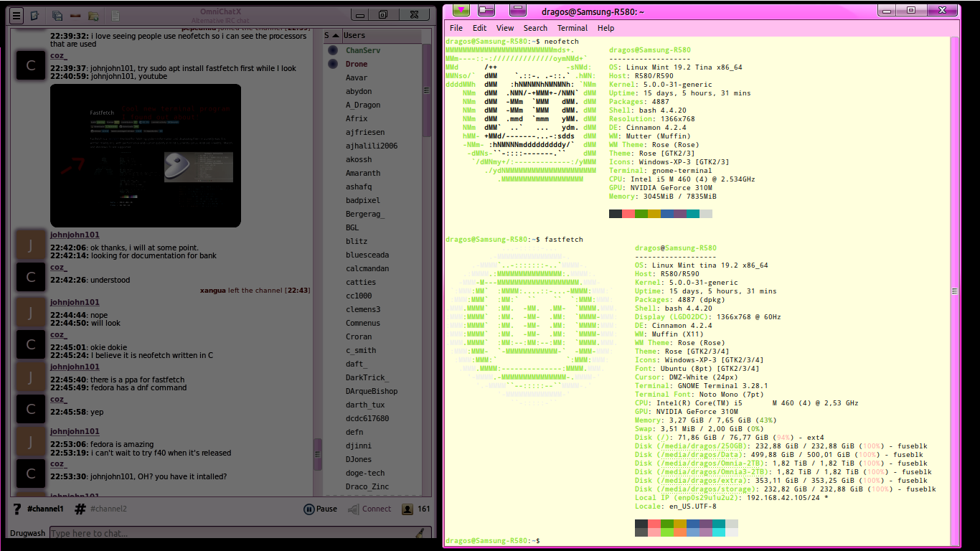
Task: Click 'xangua left the channel' notice
Action: coord(255,290)
